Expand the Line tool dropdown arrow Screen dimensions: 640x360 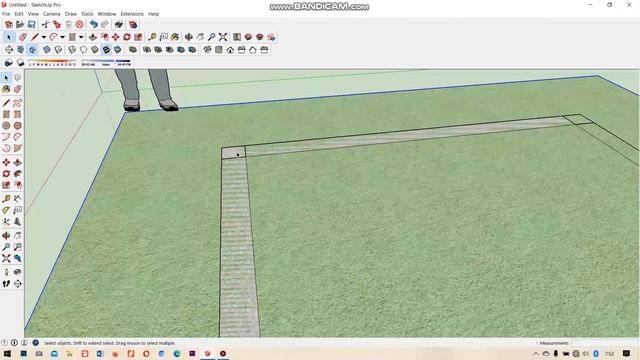44,37
